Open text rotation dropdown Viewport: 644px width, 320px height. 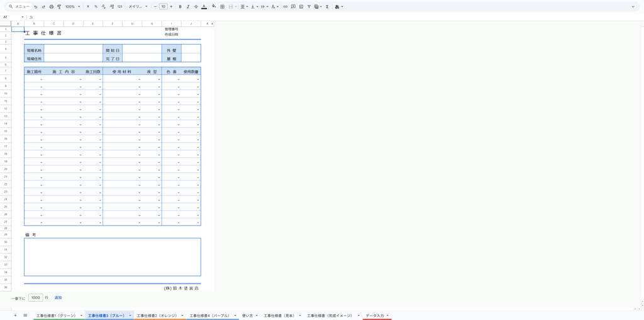pos(275,6)
